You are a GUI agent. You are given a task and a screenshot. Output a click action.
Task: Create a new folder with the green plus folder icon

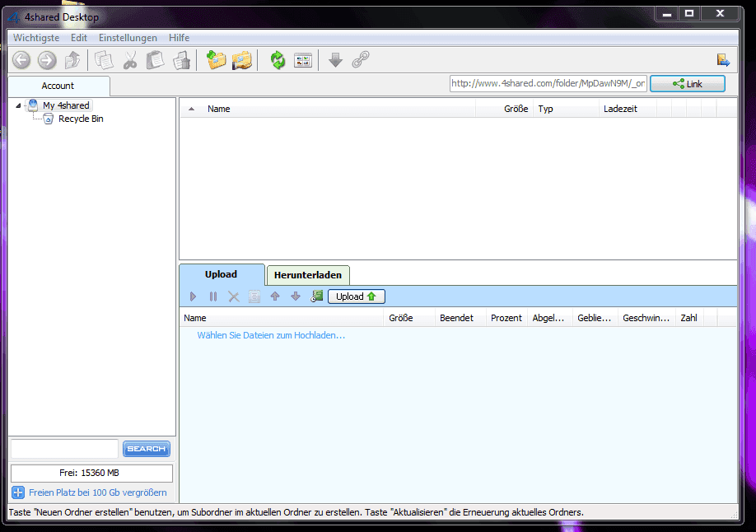pyautogui.click(x=216, y=60)
